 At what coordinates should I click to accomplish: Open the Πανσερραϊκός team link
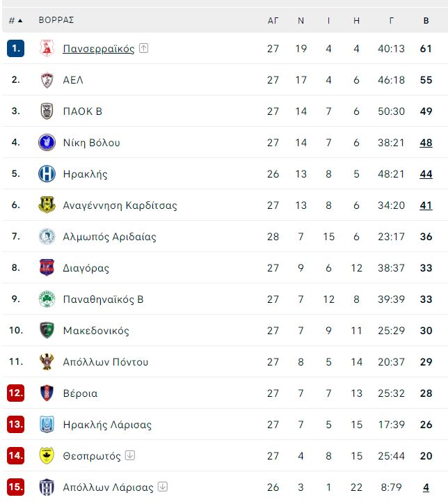99,49
